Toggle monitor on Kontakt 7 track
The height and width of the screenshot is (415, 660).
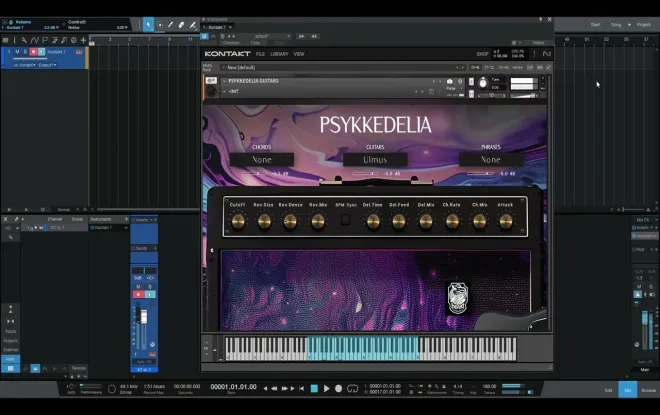41,52
